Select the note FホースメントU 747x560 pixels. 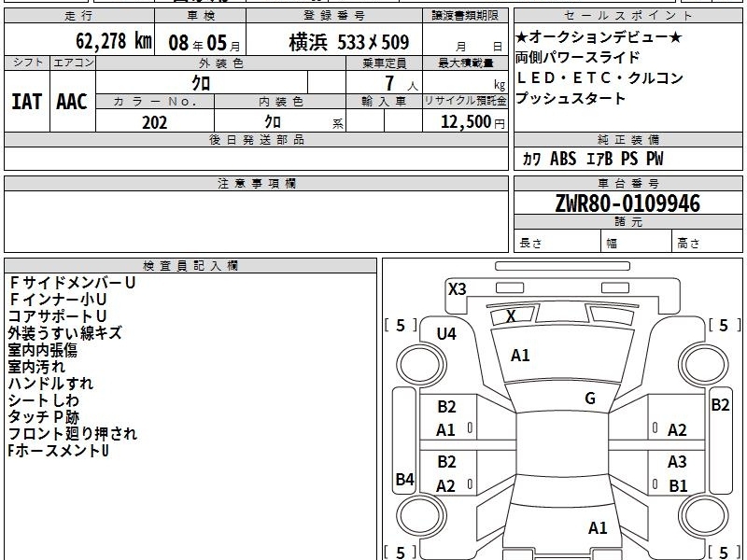(58, 451)
